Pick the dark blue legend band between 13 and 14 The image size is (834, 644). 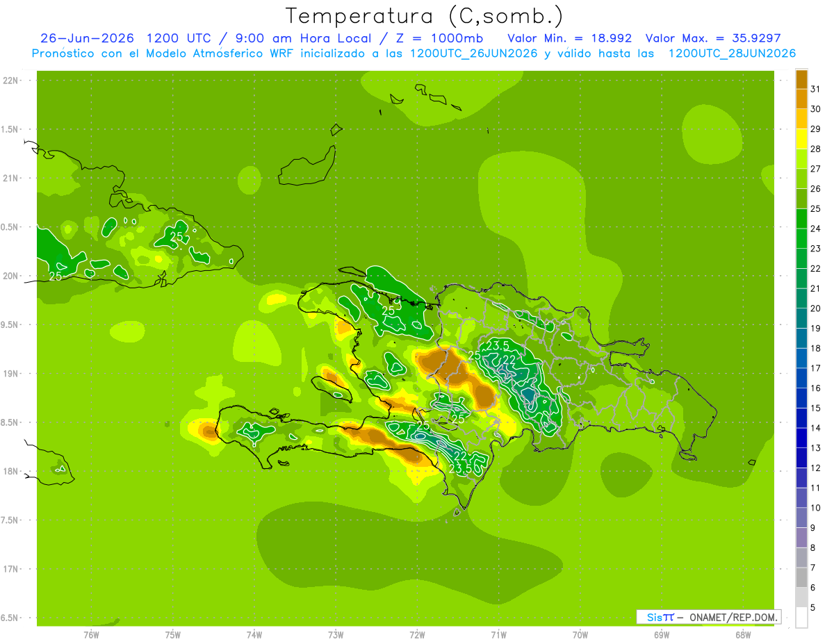click(x=801, y=438)
